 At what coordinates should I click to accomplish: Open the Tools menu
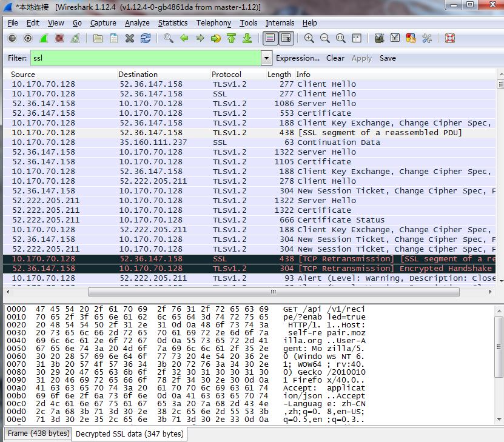pos(249,23)
